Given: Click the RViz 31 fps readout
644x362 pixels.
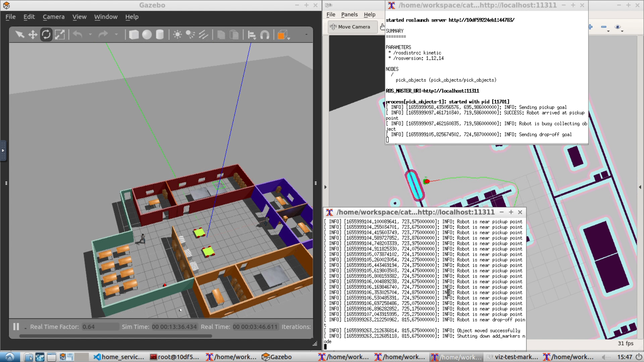Looking at the screenshot, I should click(626, 343).
